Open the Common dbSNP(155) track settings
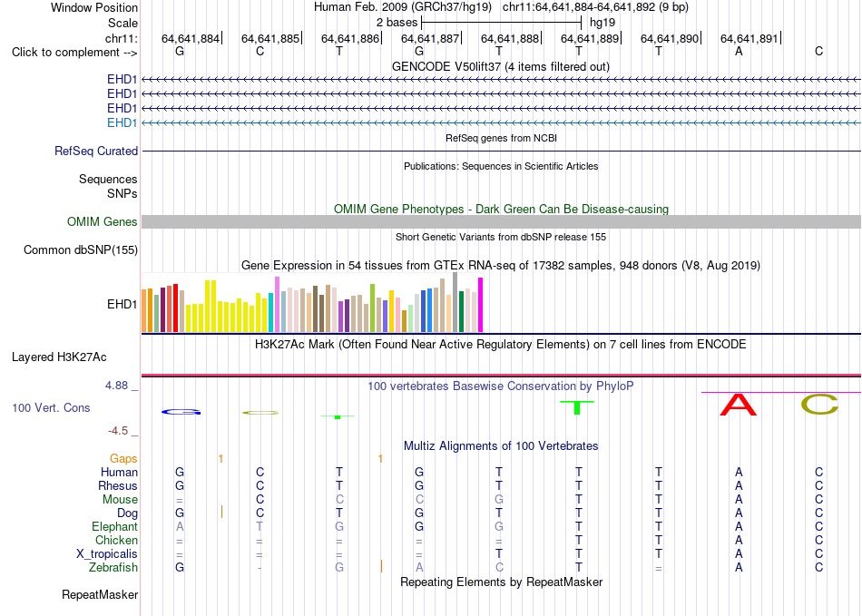 tap(81, 250)
